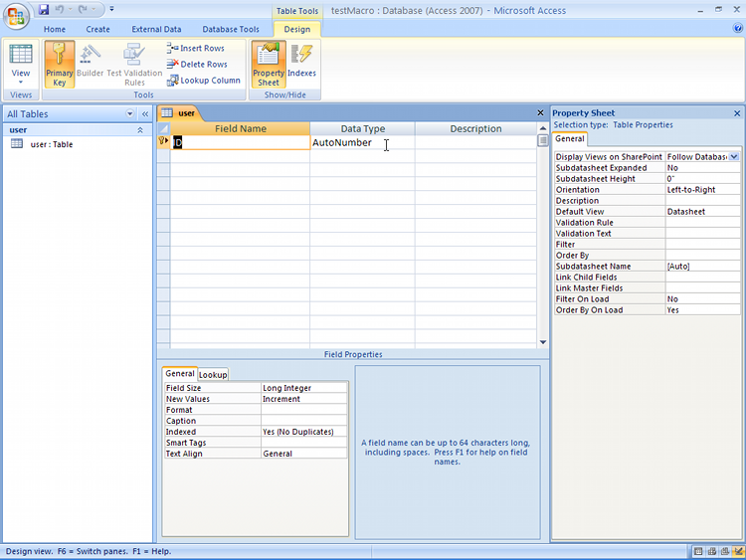Open Microsoft Access Help question icon
Viewport: 746px width, 560px height.
click(x=738, y=29)
